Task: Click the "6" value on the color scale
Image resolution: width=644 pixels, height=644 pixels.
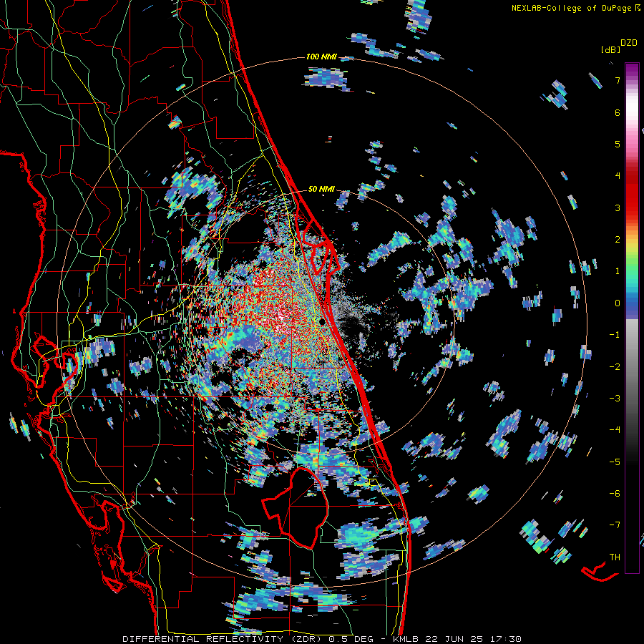Action: click(618, 112)
